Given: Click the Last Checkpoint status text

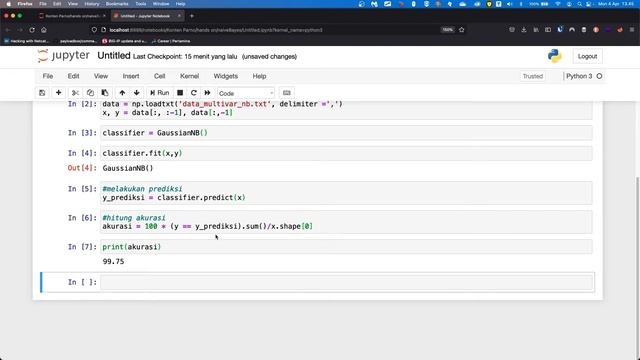Looking at the screenshot, I should coord(185,57).
